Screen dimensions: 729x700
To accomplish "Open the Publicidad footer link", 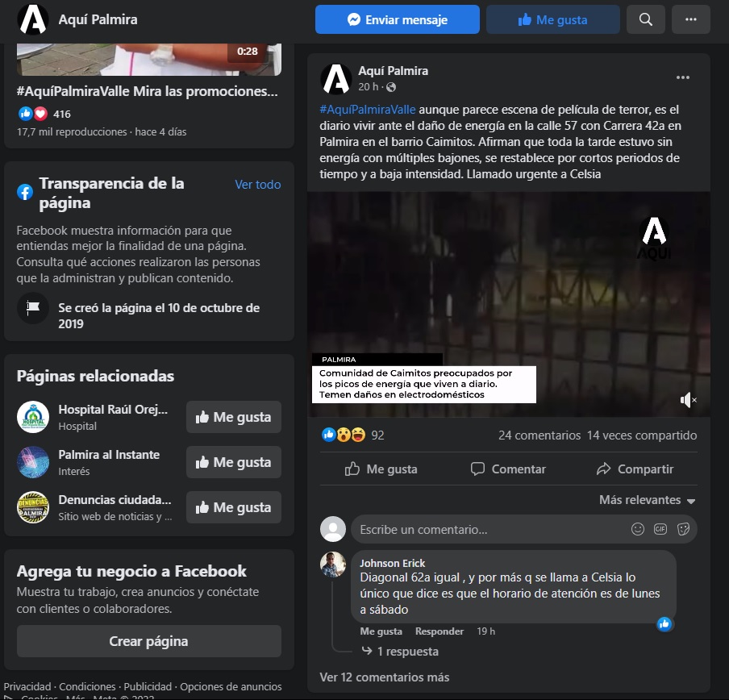I will coord(148,686).
